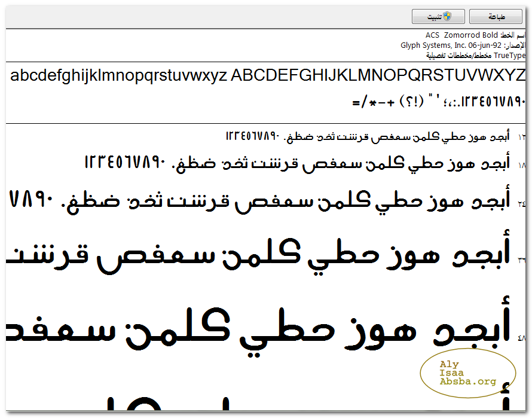Click the lowercase abcdefghijklmnopqrstuvwxyz sample

118,76
